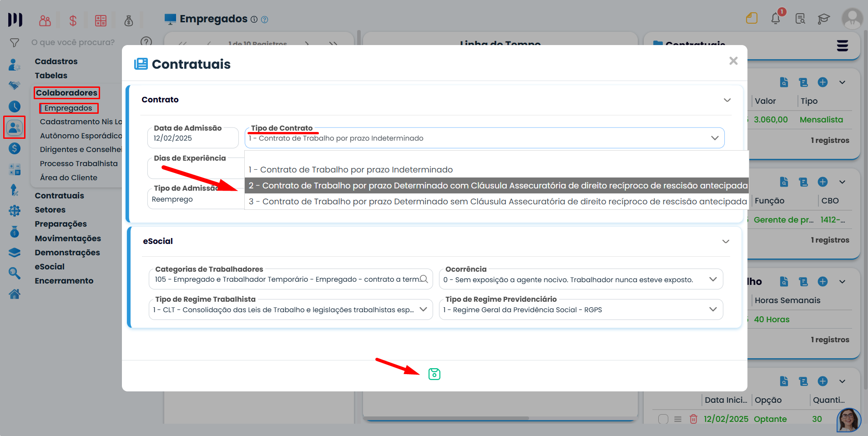This screenshot has width=868, height=436.
Task: Open the support chat avatar bubble
Action: [849, 420]
